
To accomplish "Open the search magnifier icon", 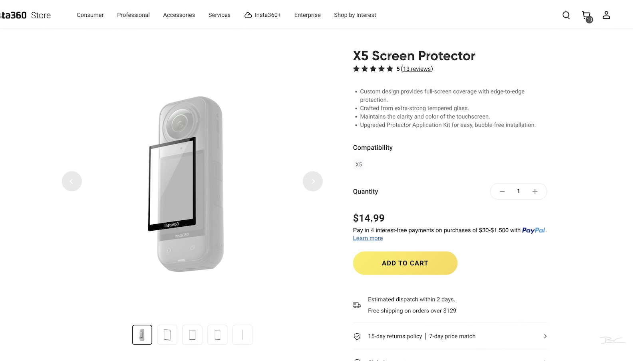I will point(566,15).
